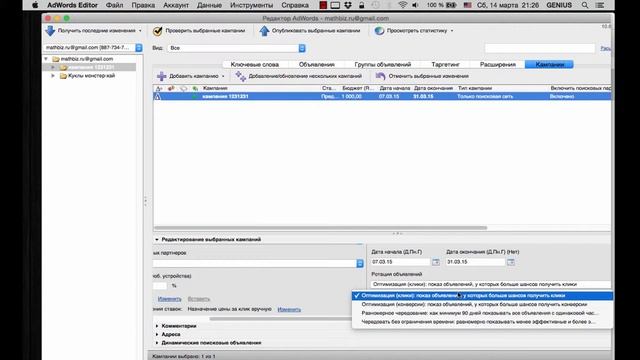
Task: Open the Файл menu
Action: (x=114, y=5)
